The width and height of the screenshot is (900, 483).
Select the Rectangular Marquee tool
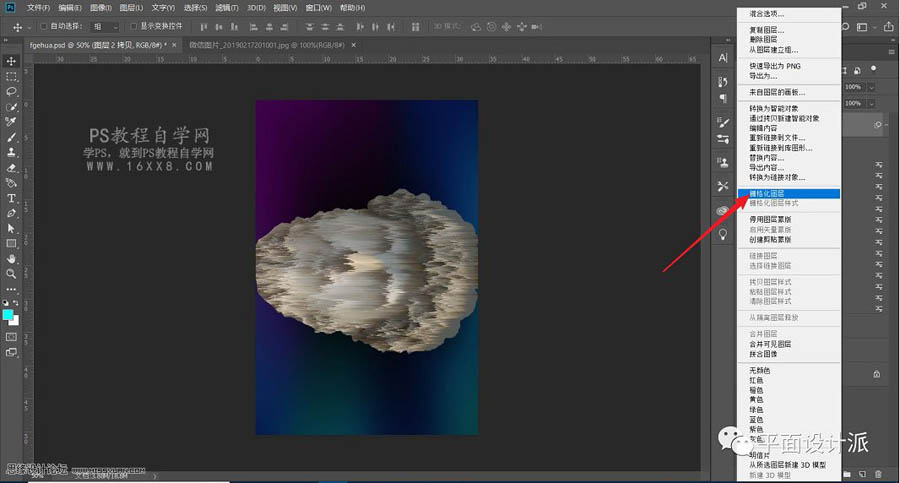click(12, 77)
